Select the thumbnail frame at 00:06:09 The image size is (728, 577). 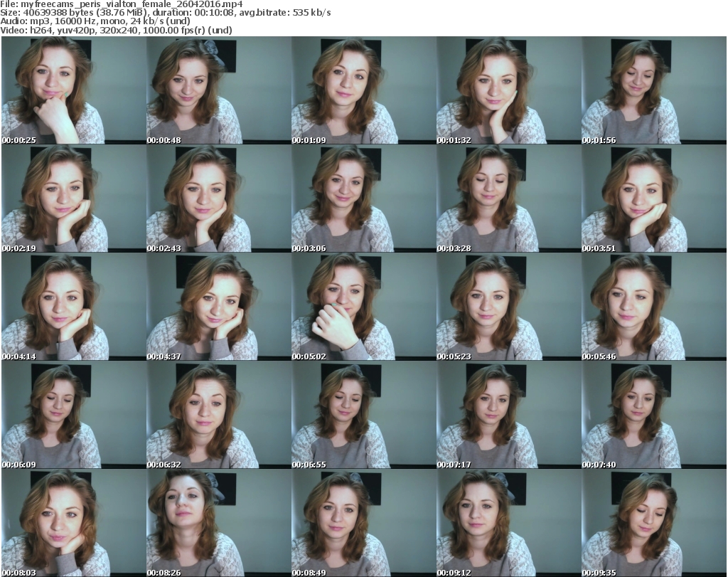pos(74,415)
